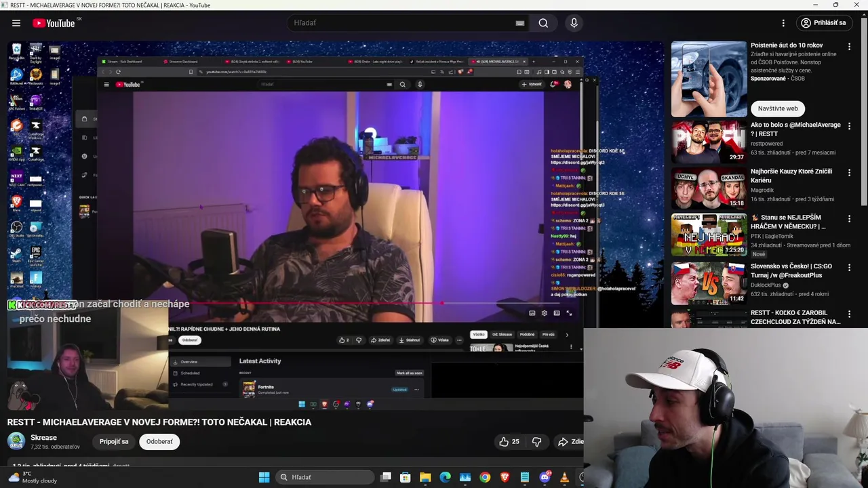868x488 pixels.
Task: Click the RESTT - MICHAELAVERAGE V NOVEJ FORME title
Action: tap(159, 422)
